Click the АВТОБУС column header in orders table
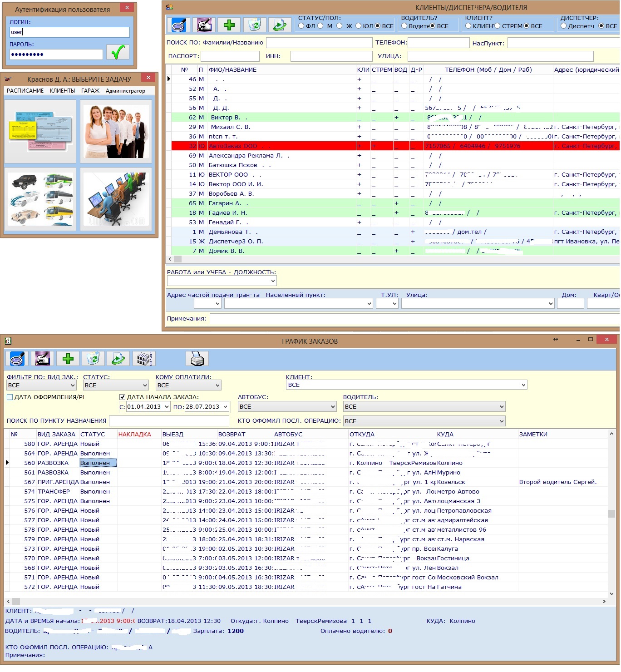Viewport: 621px width, 672px height. 310,435
